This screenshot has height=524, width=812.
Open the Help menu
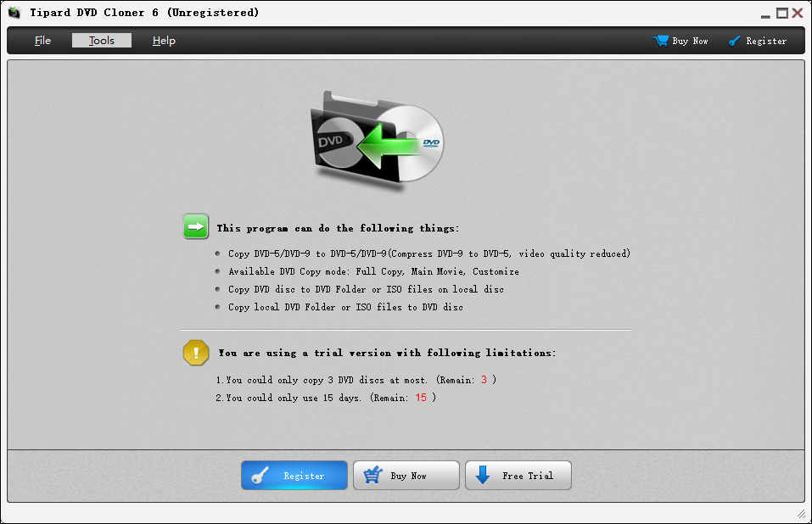coord(164,41)
